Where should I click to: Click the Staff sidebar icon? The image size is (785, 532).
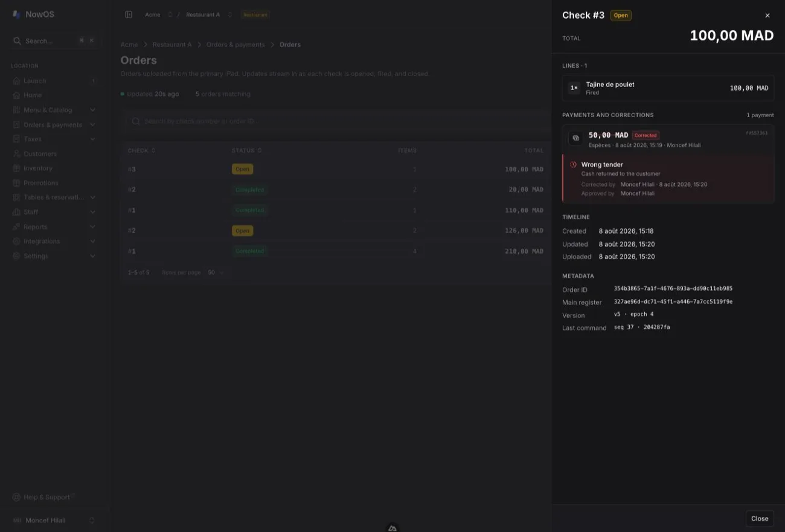pos(16,212)
